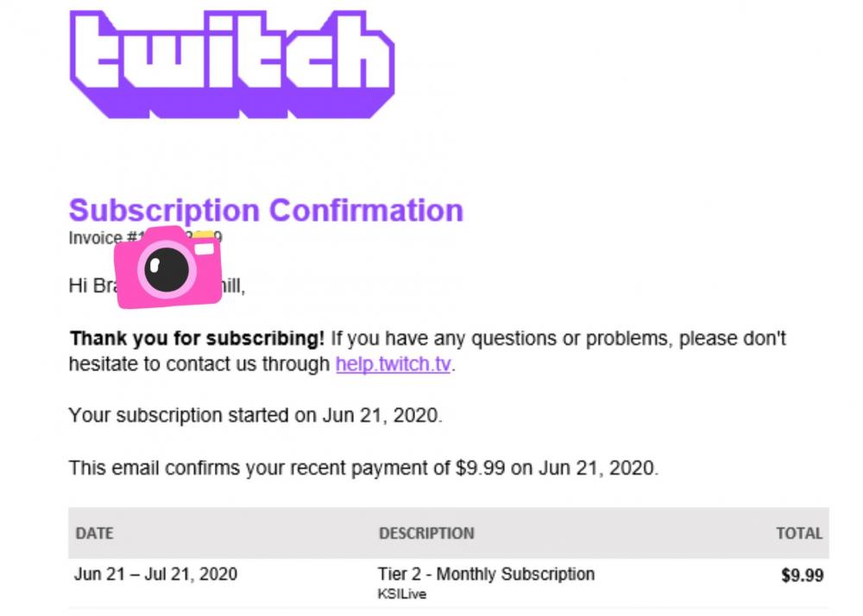Screen dimensions: 863x616
Task: Click the 'Your subscription started on' sentence
Action: coord(255,415)
